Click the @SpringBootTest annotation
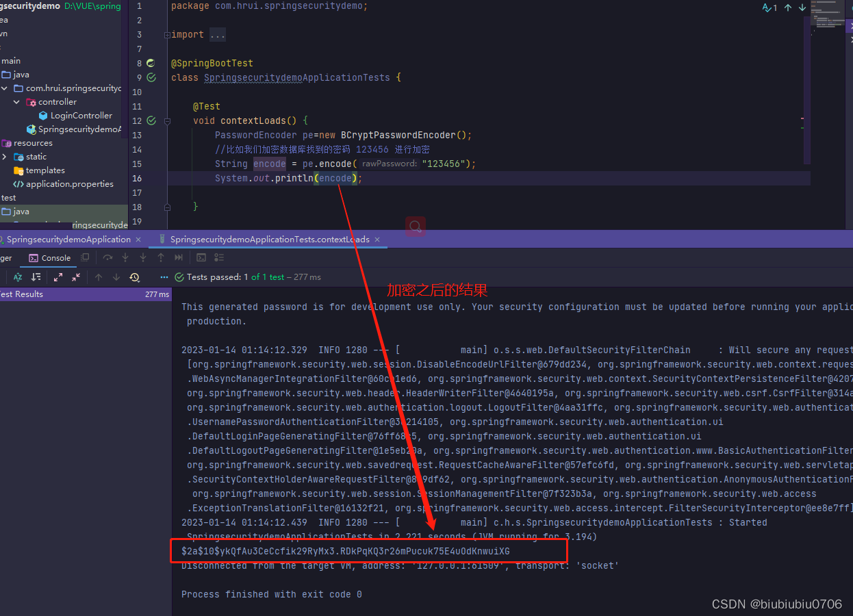The width and height of the screenshot is (853, 616). (x=212, y=63)
